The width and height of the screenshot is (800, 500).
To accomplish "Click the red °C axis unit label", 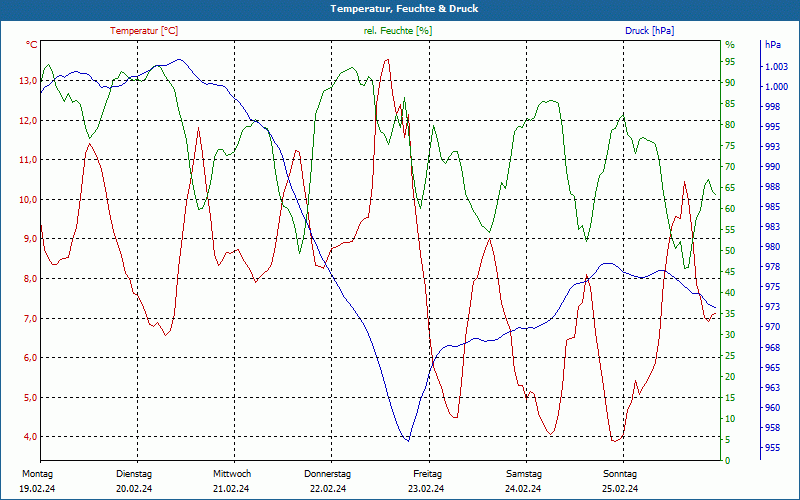I will click(31, 45).
